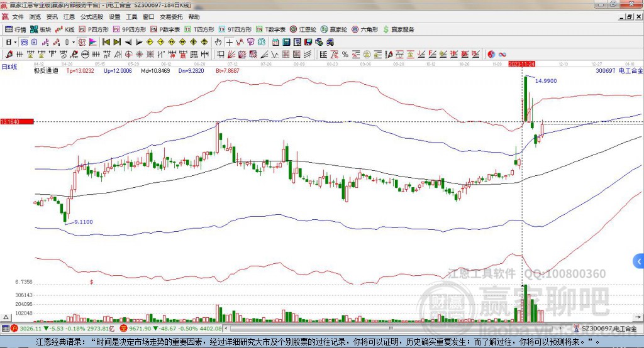Click the 2023-11-24 date marker
This screenshot has height=348, width=644.
click(x=521, y=64)
